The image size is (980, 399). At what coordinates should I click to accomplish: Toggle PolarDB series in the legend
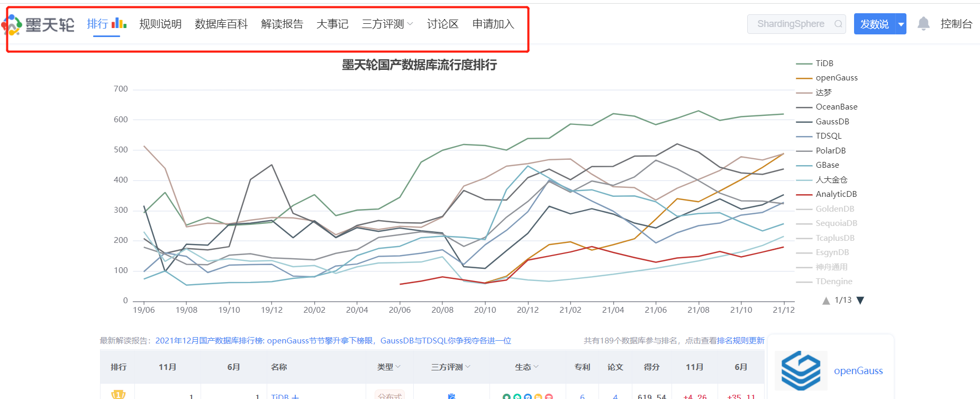tap(821, 151)
